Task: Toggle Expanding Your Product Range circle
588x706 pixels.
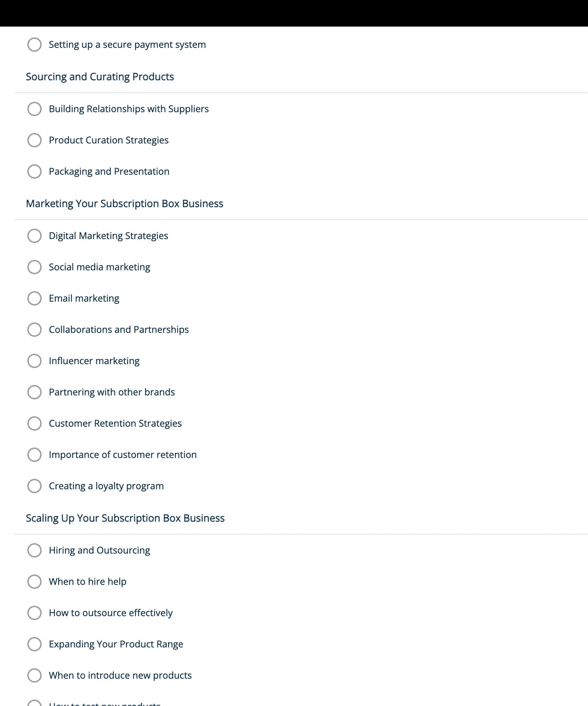Action: [34, 645]
